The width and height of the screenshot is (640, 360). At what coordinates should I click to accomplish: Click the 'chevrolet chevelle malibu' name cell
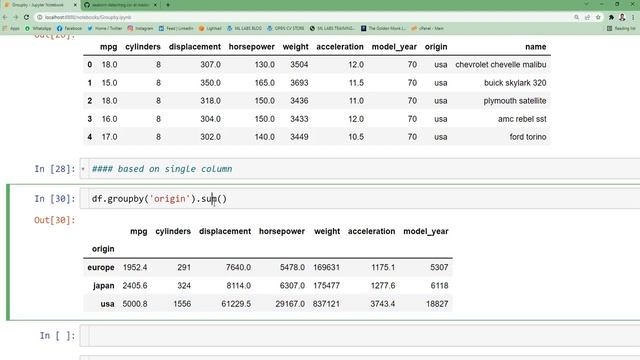click(500, 64)
